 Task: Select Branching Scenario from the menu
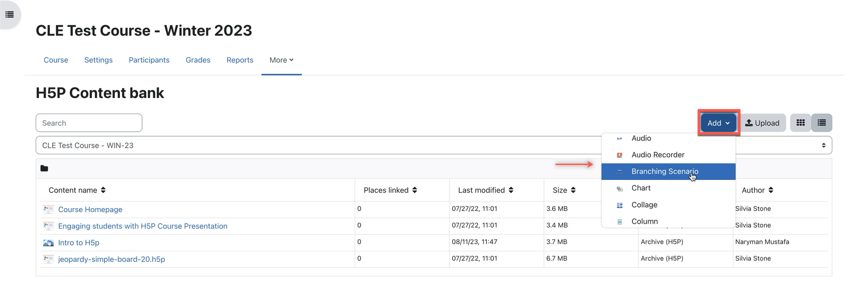[x=665, y=171]
